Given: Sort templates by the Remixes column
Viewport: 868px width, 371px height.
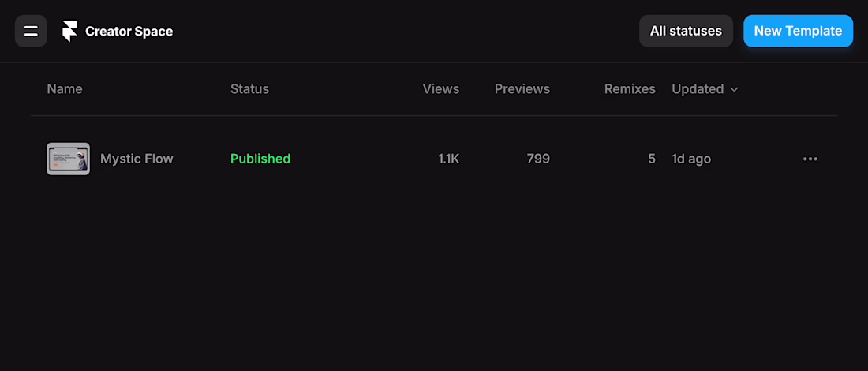Looking at the screenshot, I should tap(630, 89).
